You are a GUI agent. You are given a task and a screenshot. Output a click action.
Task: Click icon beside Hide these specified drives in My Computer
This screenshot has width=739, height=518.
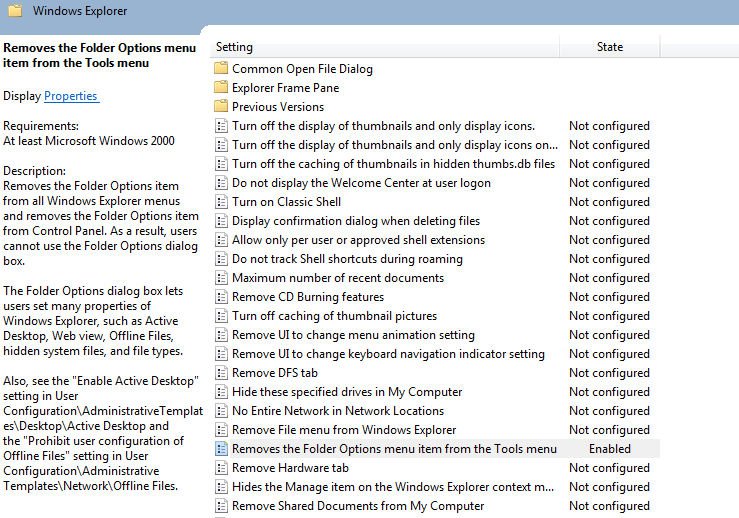pyautogui.click(x=221, y=392)
